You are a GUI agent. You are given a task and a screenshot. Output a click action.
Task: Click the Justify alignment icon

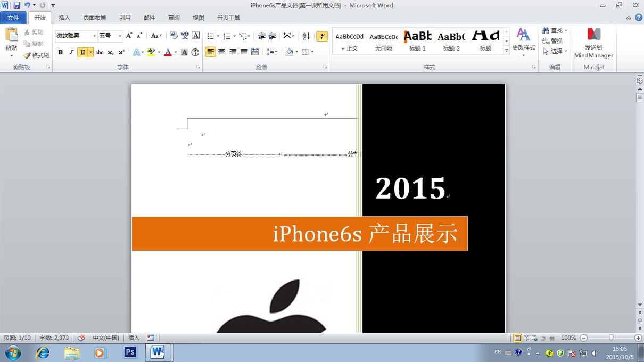244,52
